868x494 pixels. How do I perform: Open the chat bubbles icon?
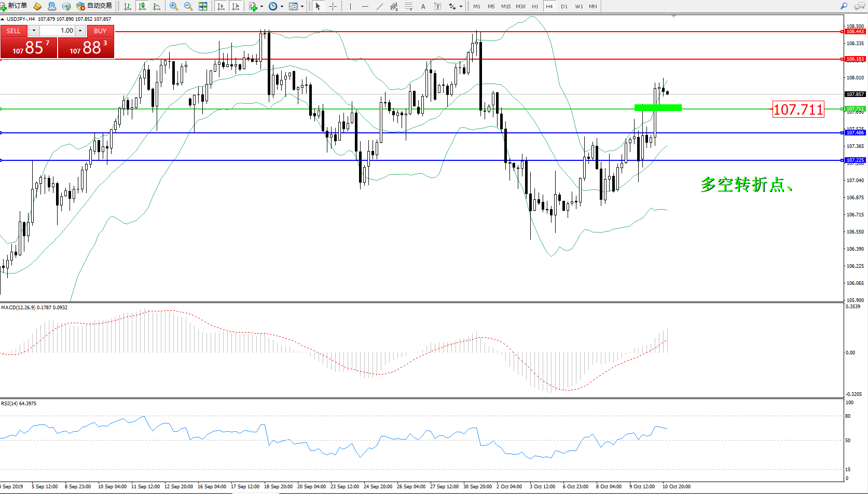[859, 6]
